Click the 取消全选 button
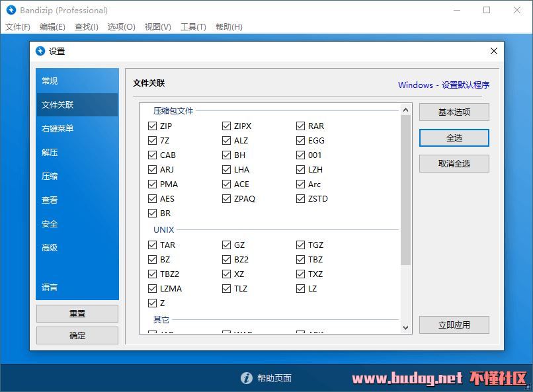The height and width of the screenshot is (392, 533). tap(454, 163)
